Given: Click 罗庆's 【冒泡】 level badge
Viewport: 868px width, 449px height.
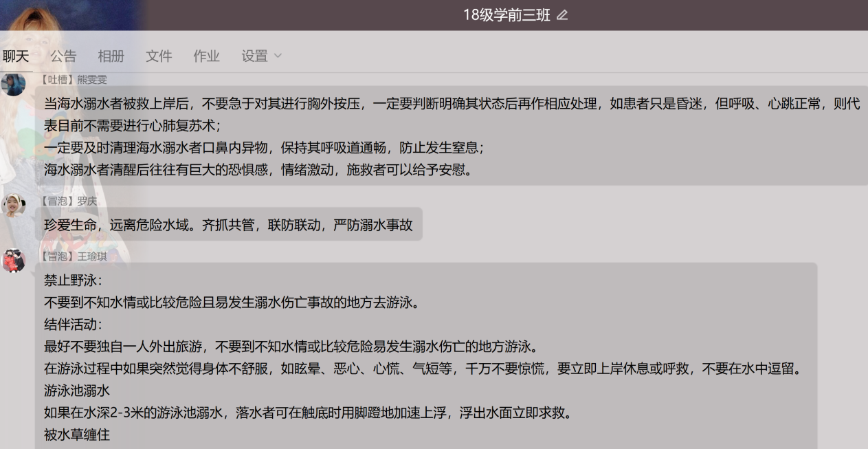Looking at the screenshot, I should (x=58, y=201).
